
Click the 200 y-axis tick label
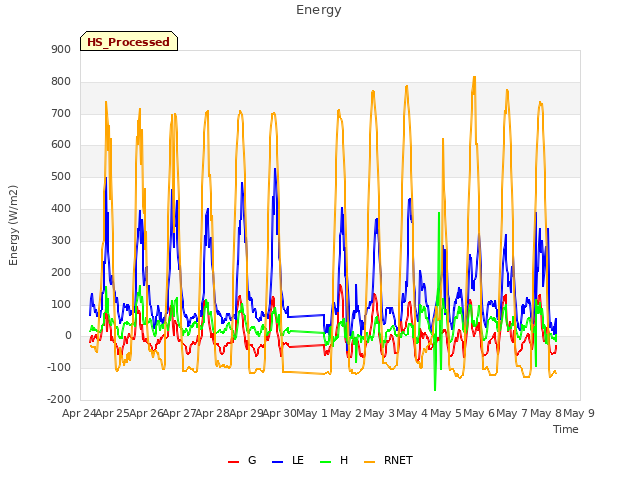point(61,272)
